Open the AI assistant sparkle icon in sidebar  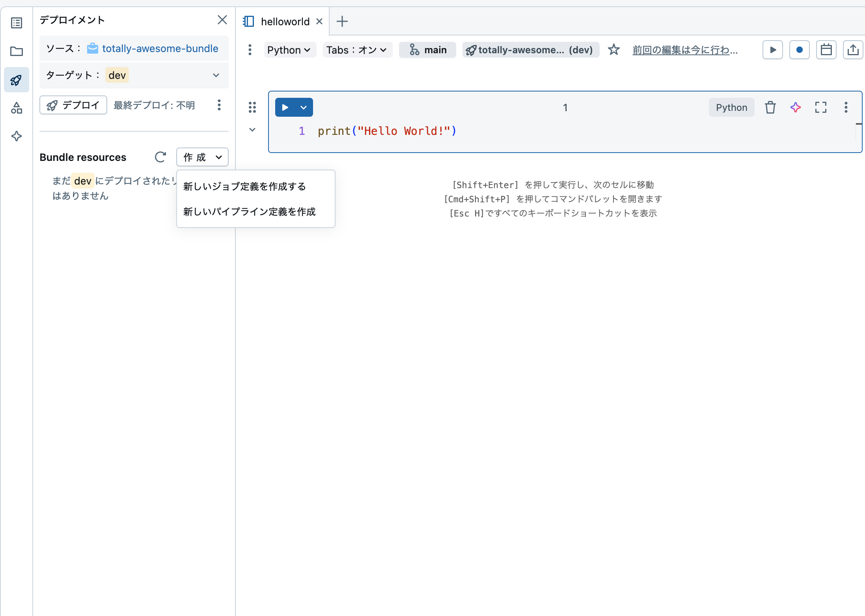(16, 136)
